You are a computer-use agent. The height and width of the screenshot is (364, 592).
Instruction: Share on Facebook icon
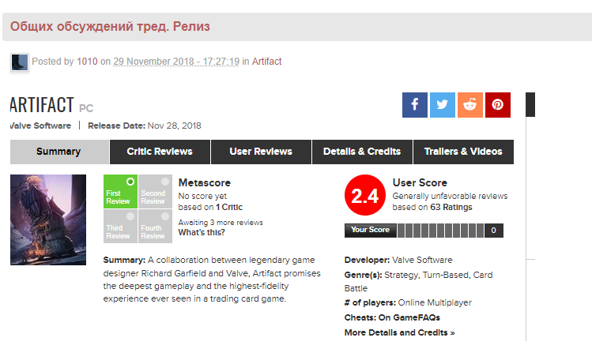coord(414,105)
